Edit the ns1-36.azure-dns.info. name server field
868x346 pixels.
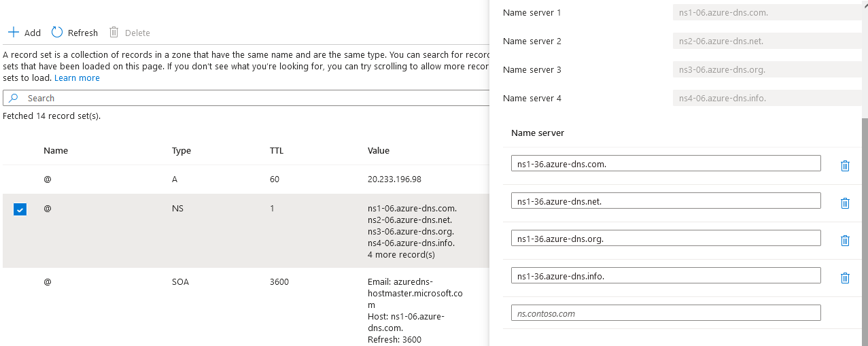click(x=665, y=275)
